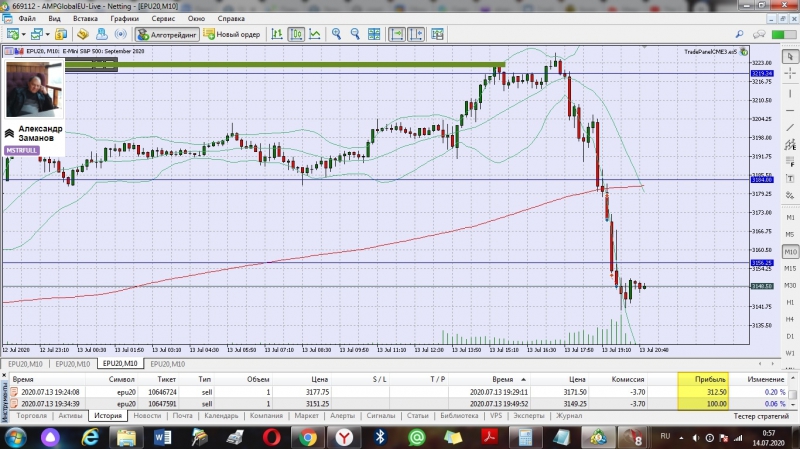Image resolution: width=800 pixels, height=449 pixels.
Task: Open Opera browser from taskbar
Action: 271,437
